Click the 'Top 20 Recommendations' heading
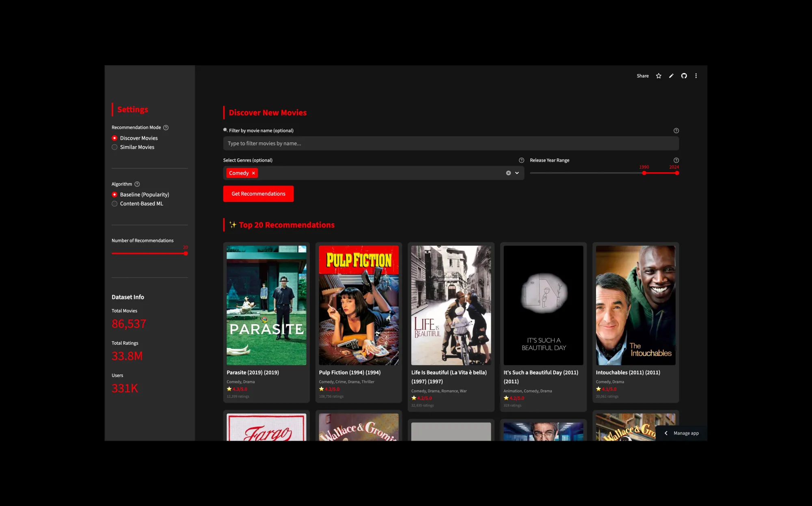812x506 pixels. [x=287, y=225]
